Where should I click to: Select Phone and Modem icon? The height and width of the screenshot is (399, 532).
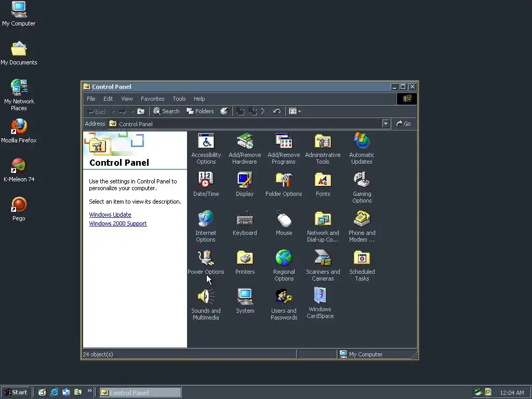[362, 227]
